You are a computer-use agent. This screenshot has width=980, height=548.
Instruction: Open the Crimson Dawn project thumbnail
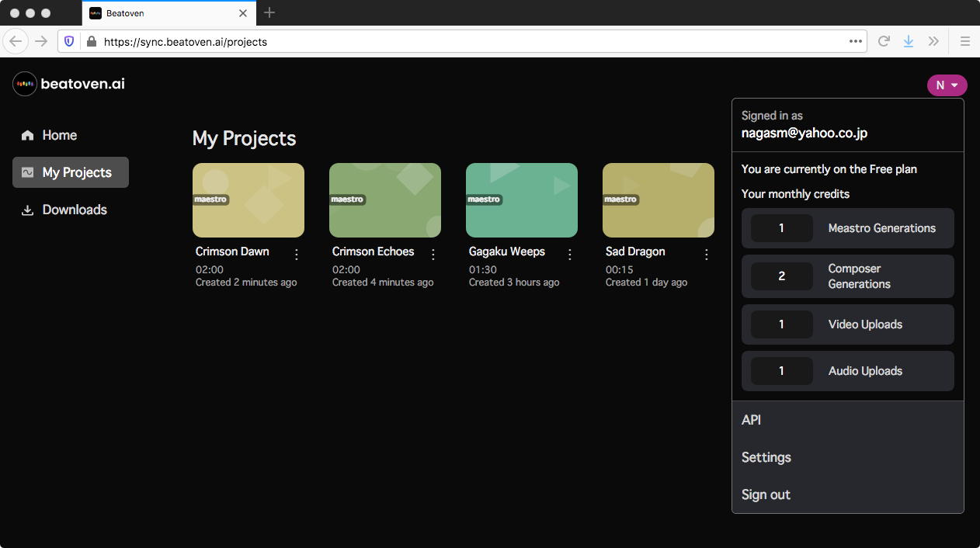pos(248,200)
